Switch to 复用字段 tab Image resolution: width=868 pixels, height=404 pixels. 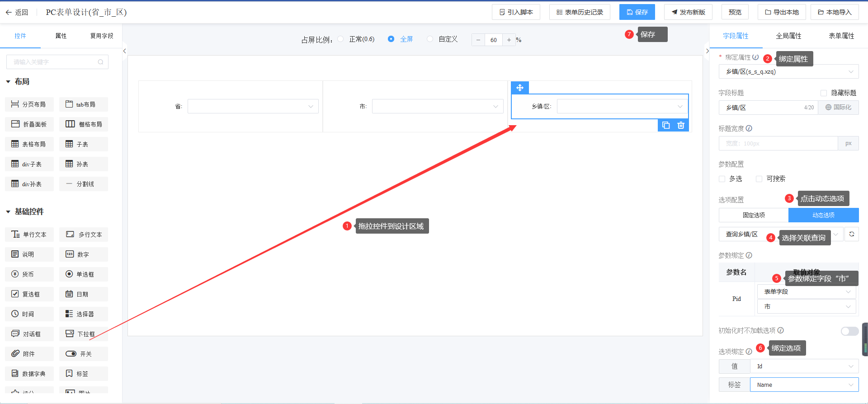(x=102, y=36)
